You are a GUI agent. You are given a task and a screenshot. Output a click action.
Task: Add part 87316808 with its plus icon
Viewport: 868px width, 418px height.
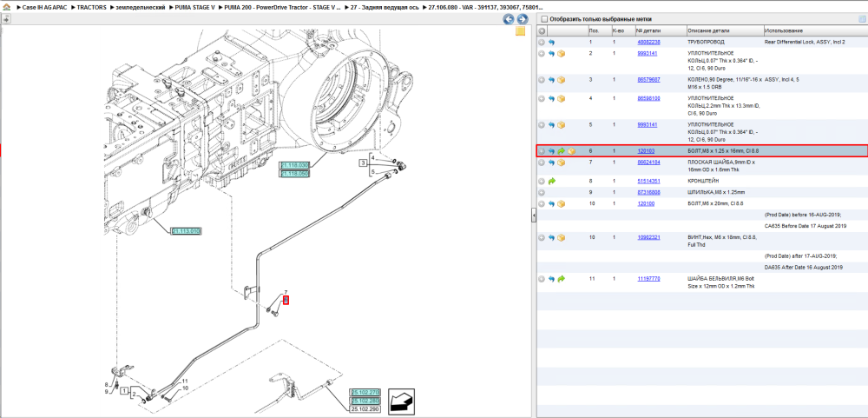[542, 192]
